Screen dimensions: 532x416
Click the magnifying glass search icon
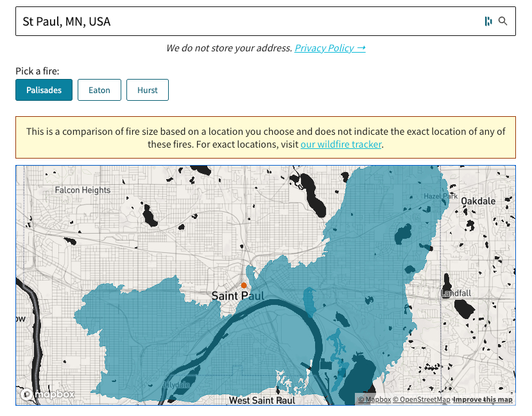coord(503,21)
